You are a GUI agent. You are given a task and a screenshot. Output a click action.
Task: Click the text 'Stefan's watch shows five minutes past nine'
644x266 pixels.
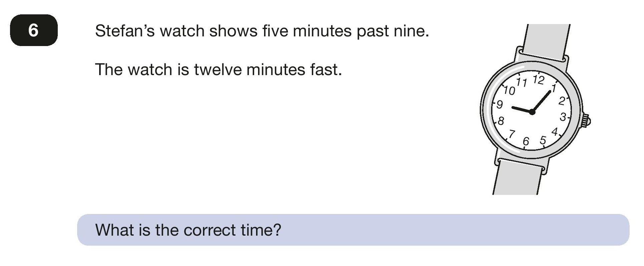coord(262,31)
